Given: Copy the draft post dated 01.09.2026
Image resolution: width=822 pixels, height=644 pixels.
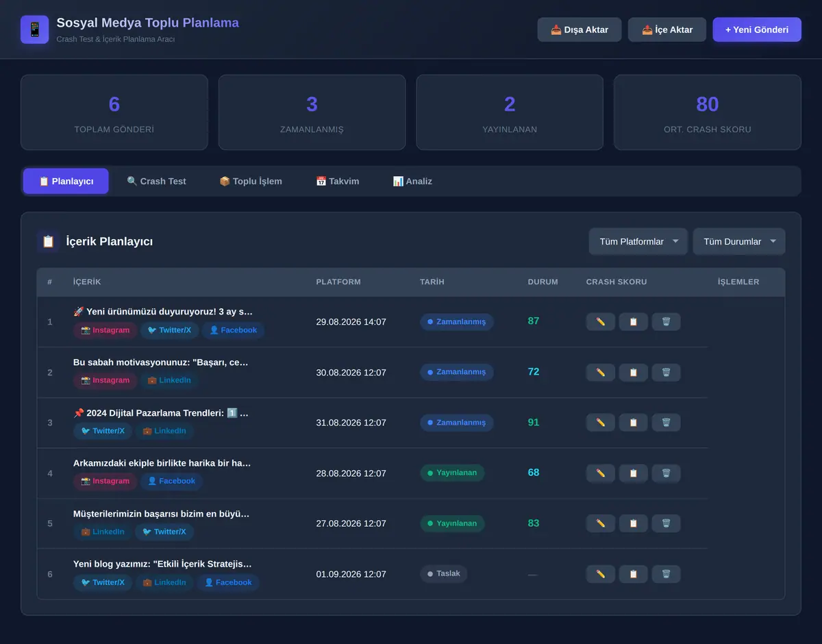Looking at the screenshot, I should [634, 574].
